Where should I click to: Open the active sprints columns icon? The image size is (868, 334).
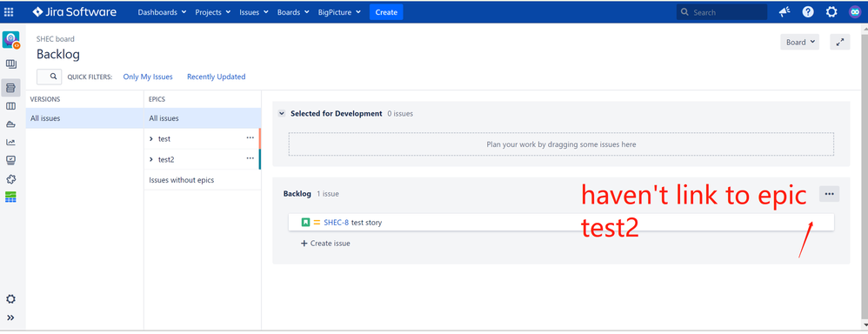[10, 106]
